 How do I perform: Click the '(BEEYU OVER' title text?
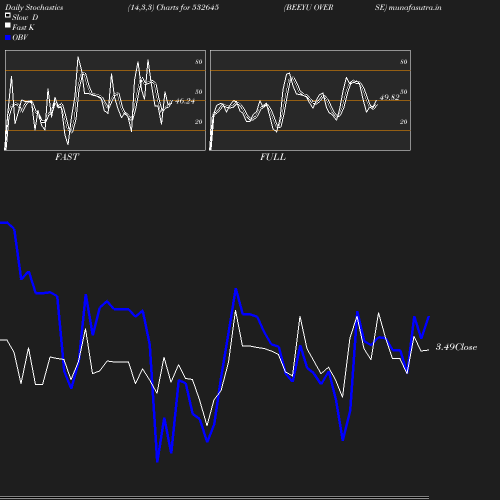tap(308, 7)
